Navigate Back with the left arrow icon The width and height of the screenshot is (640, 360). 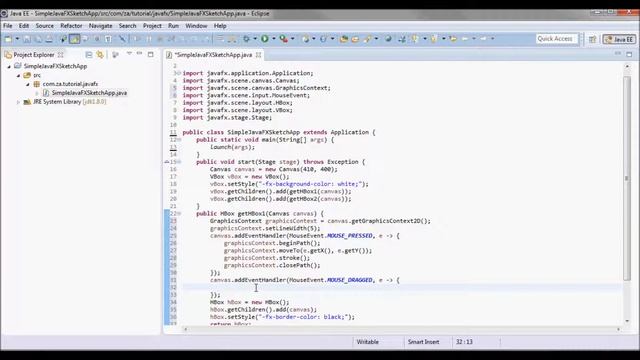(465, 39)
